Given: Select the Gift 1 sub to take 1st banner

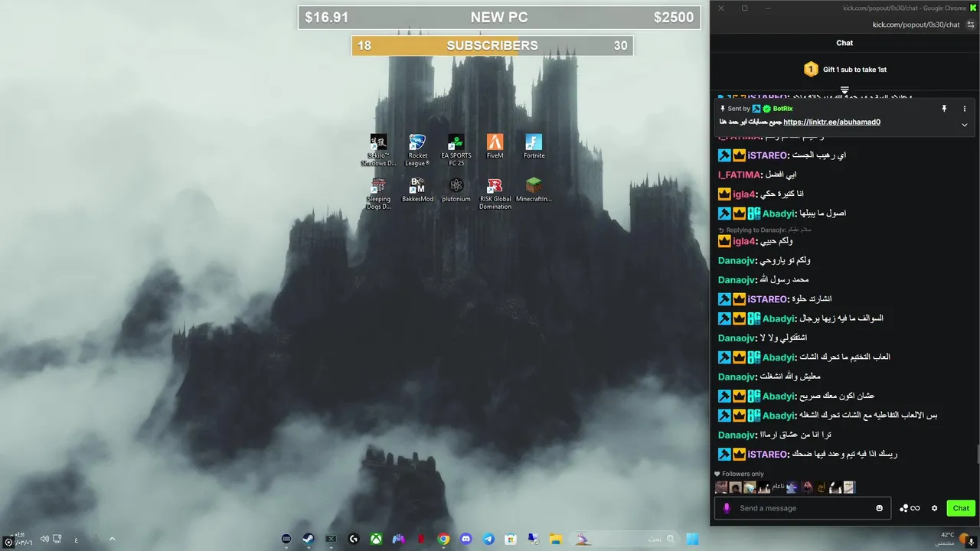Looking at the screenshot, I should tap(844, 70).
